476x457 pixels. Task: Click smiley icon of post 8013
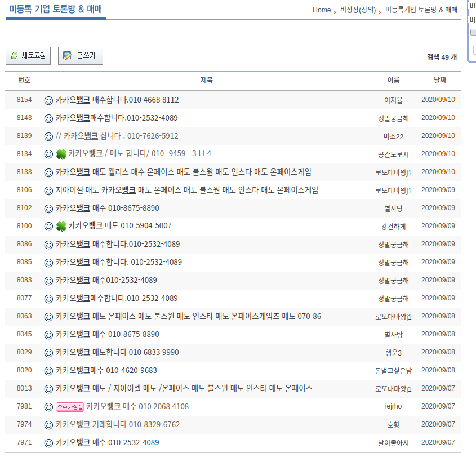pos(48,389)
